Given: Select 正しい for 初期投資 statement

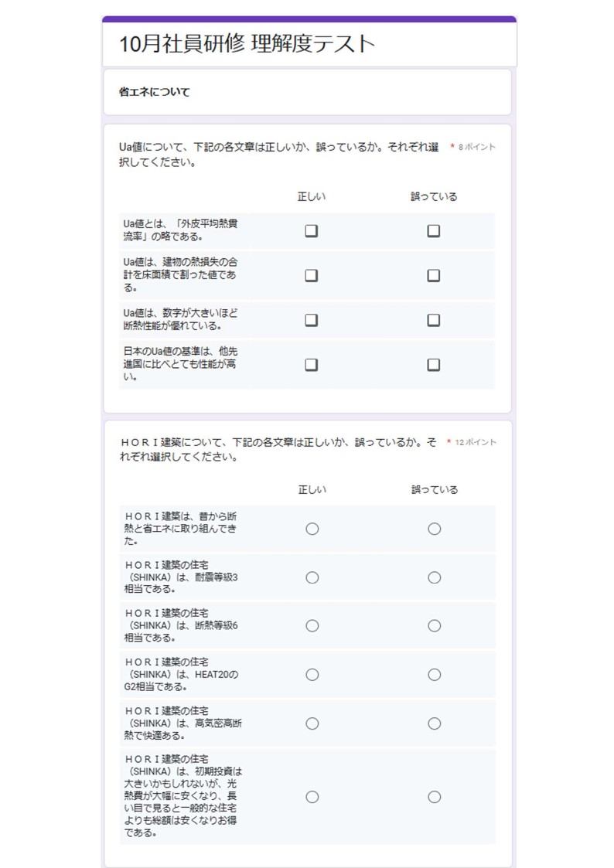Looking at the screenshot, I should point(312,797).
